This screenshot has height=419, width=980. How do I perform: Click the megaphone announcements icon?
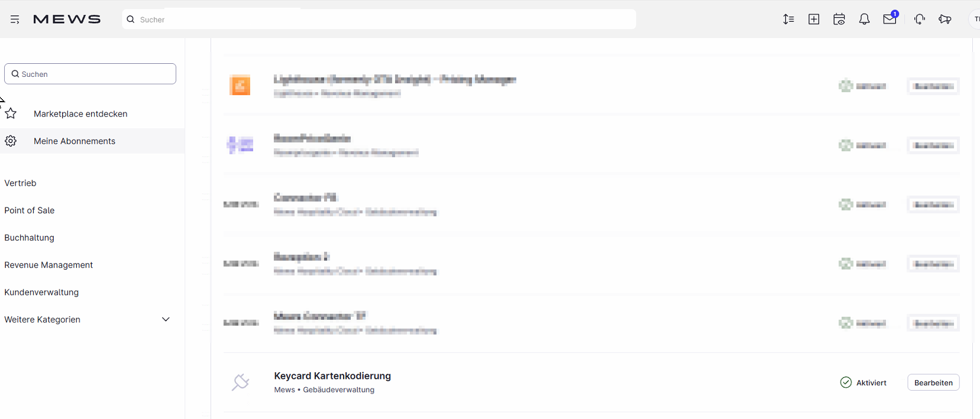[945, 19]
